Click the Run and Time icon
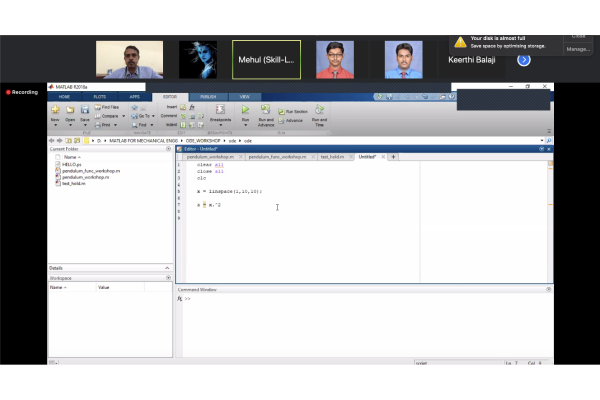Viewport: 600px width, 400px height. click(319, 110)
